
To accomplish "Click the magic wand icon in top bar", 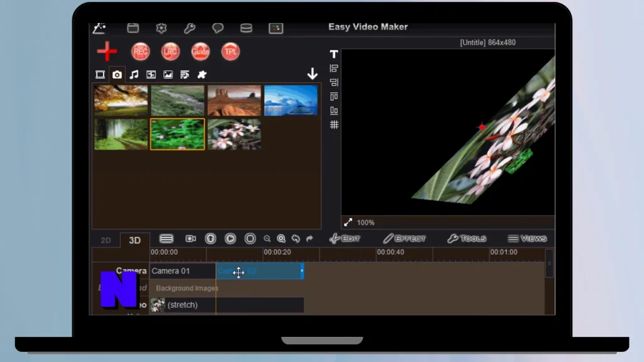I will (x=99, y=28).
